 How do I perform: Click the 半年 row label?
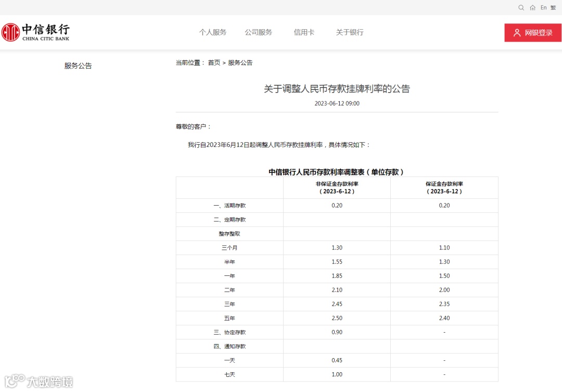pyautogui.click(x=229, y=262)
